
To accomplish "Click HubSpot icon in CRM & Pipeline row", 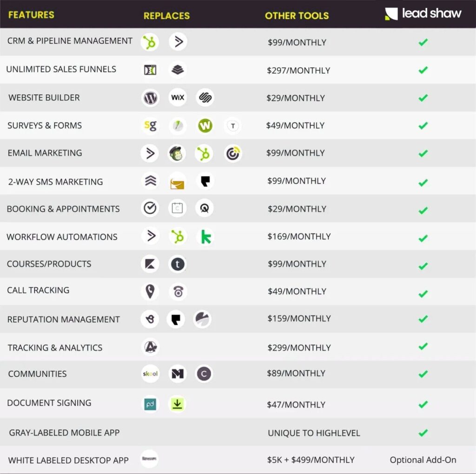I will [150, 42].
